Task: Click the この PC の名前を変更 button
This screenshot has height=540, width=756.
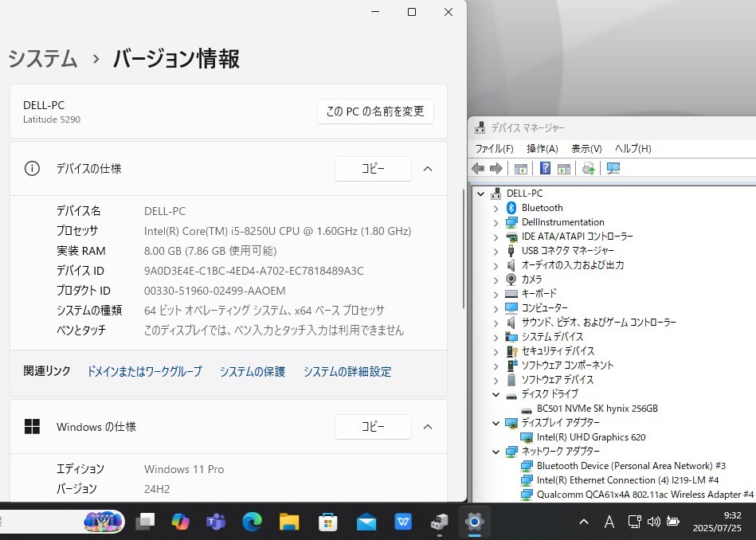Action: click(x=375, y=112)
